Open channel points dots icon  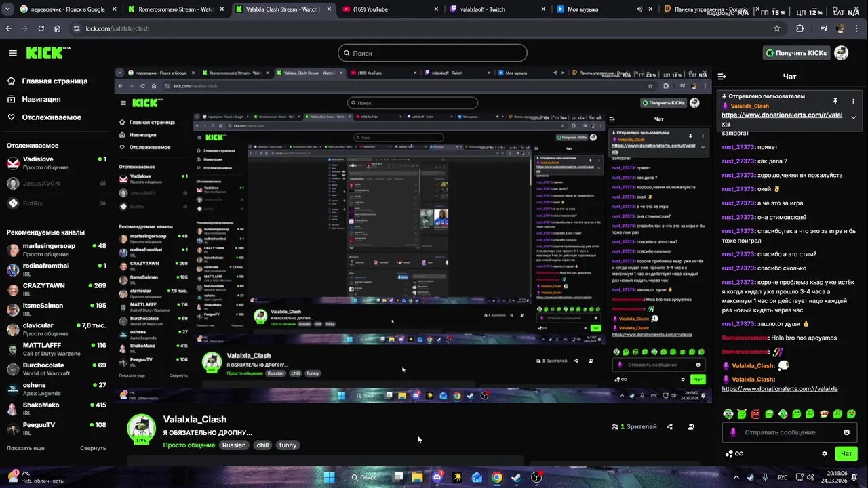(729, 453)
